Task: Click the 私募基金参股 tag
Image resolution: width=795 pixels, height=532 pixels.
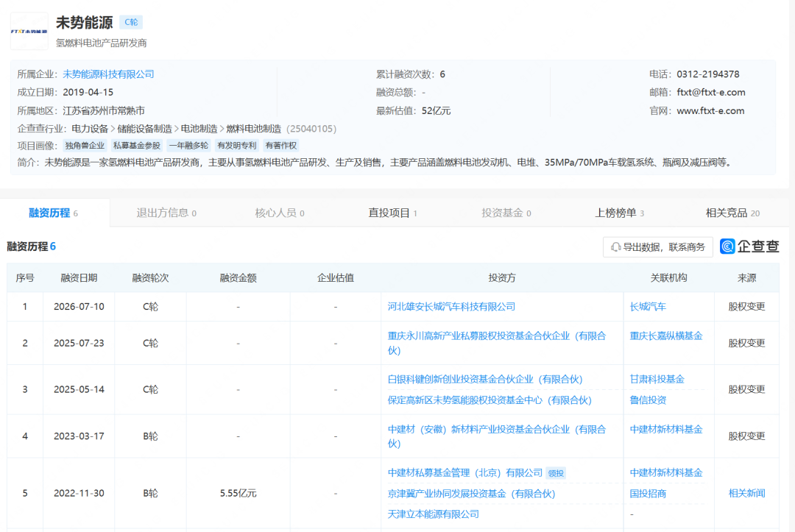Action: 137,146
